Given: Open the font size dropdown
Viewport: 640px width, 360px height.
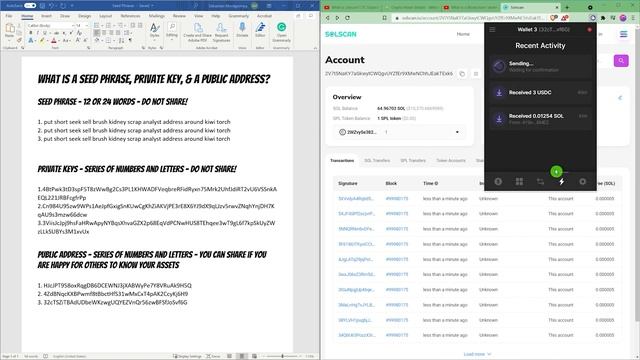Looking at the screenshot, I should point(86,25).
